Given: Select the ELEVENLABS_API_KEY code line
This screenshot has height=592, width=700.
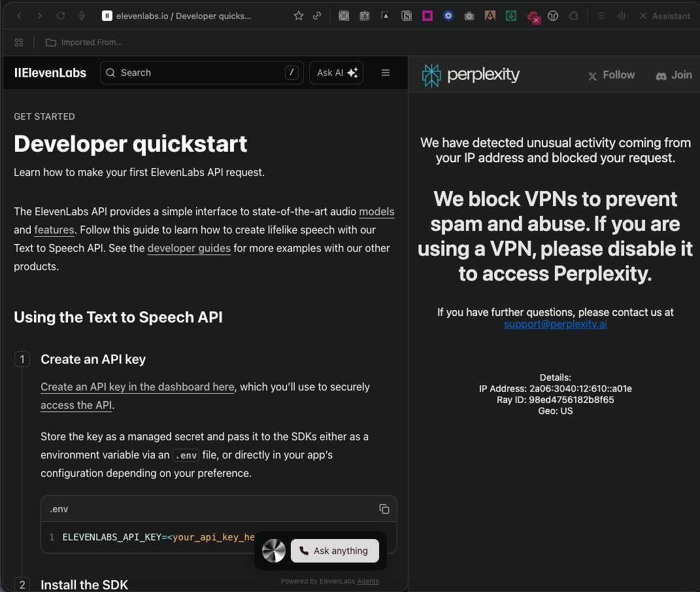Looking at the screenshot, I should [x=158, y=537].
